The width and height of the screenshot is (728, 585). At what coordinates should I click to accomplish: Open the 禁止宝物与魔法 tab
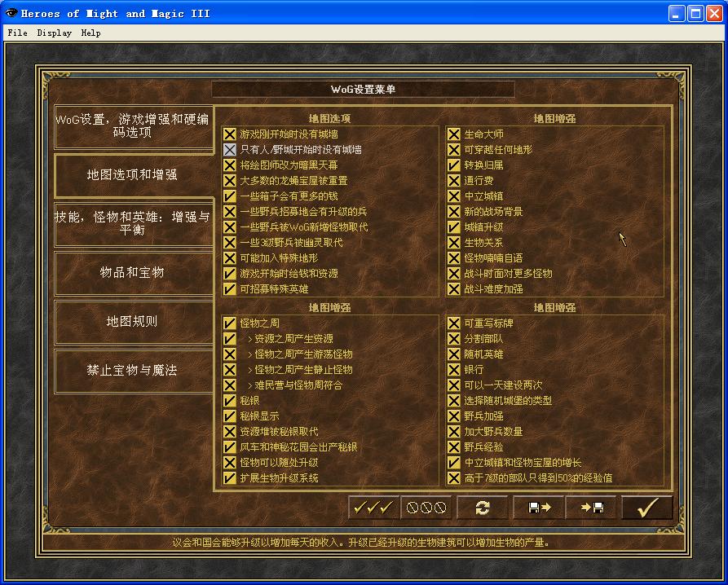pyautogui.click(x=133, y=370)
